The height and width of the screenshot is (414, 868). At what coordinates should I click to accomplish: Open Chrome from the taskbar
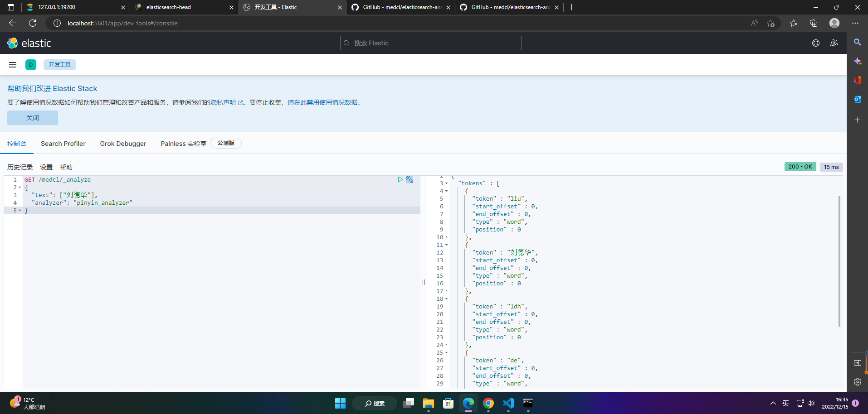pos(488,403)
